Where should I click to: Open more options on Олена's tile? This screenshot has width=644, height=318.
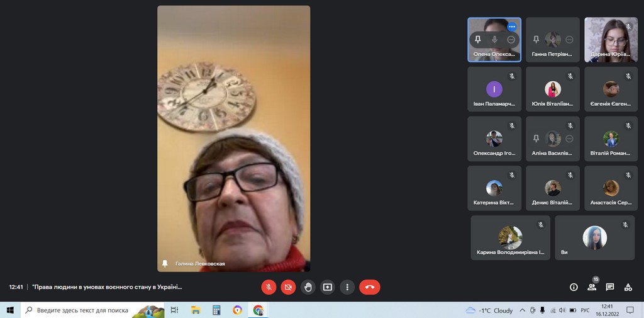[512, 26]
